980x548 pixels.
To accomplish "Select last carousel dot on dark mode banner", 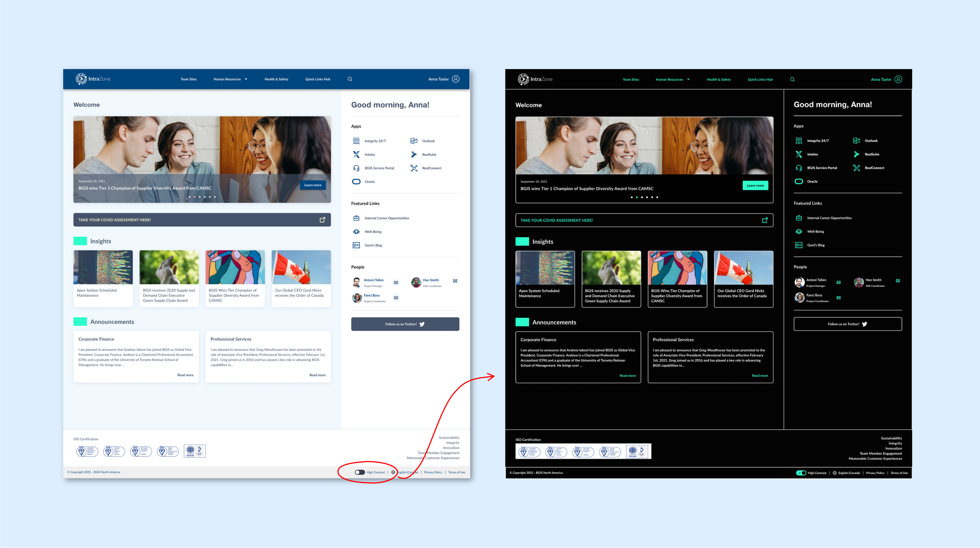I will click(x=657, y=197).
